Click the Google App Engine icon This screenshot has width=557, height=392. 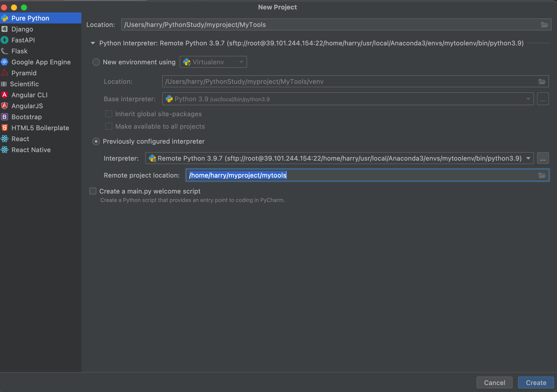(4, 62)
